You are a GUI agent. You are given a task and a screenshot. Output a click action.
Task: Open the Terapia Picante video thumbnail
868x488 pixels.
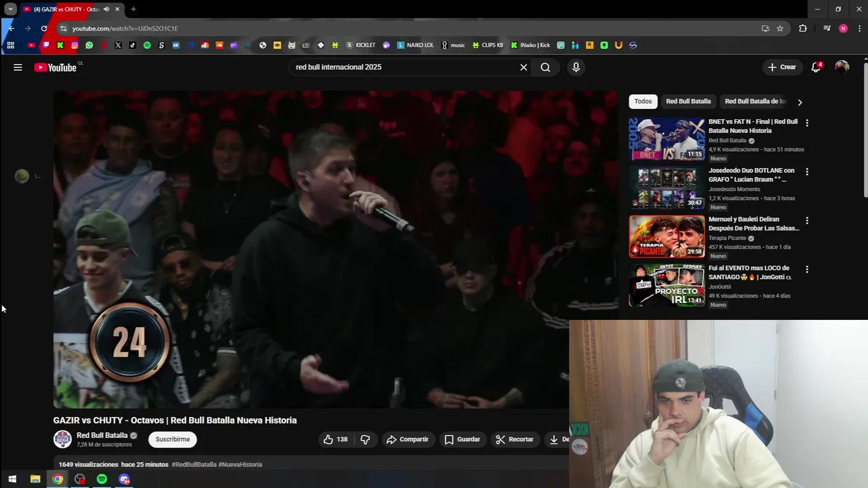(667, 237)
